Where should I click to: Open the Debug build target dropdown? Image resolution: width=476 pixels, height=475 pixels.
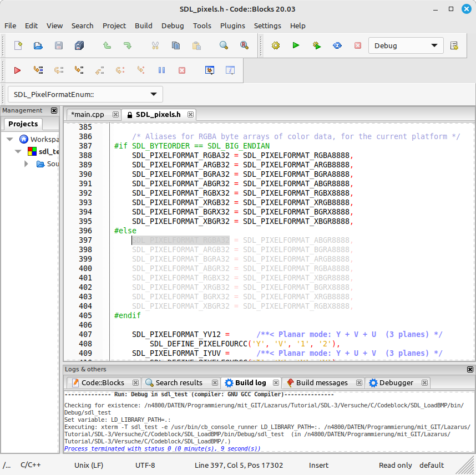(x=406, y=45)
